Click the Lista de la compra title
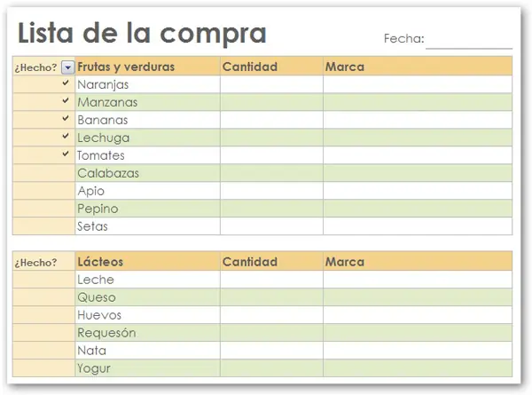532x395 pixels. tap(142, 33)
